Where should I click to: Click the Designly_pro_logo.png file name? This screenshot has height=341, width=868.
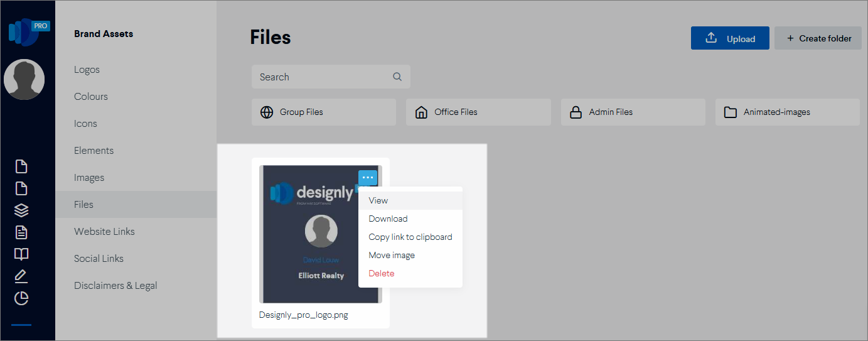click(303, 315)
